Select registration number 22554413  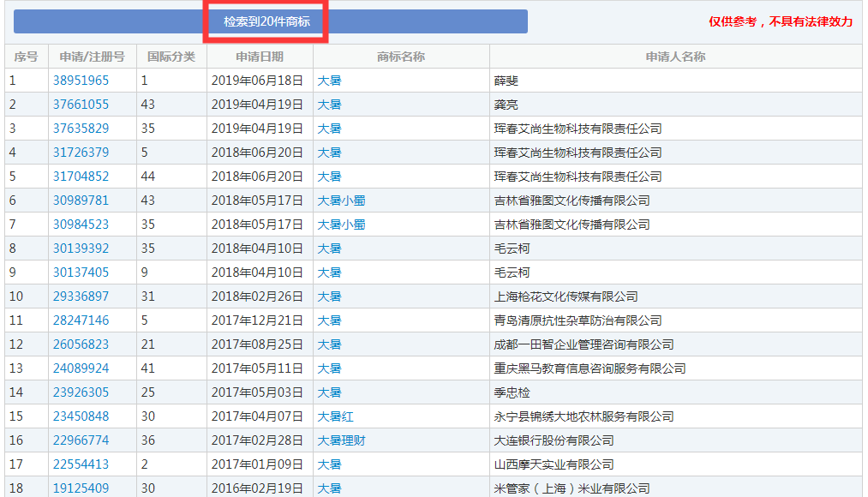click(81, 464)
